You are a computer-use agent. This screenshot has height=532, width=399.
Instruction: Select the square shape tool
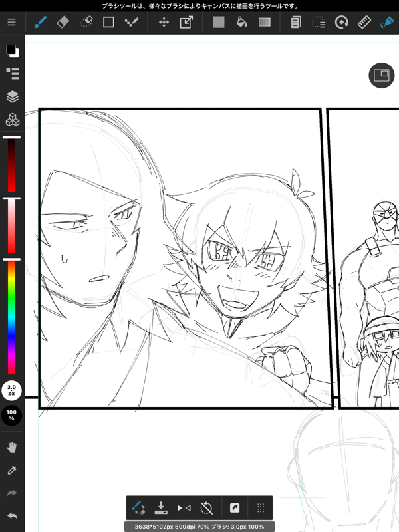(x=108, y=22)
